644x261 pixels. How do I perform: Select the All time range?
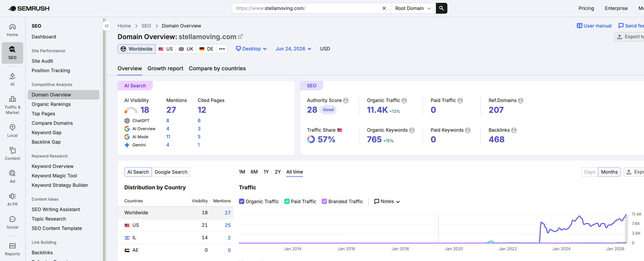[295, 172]
